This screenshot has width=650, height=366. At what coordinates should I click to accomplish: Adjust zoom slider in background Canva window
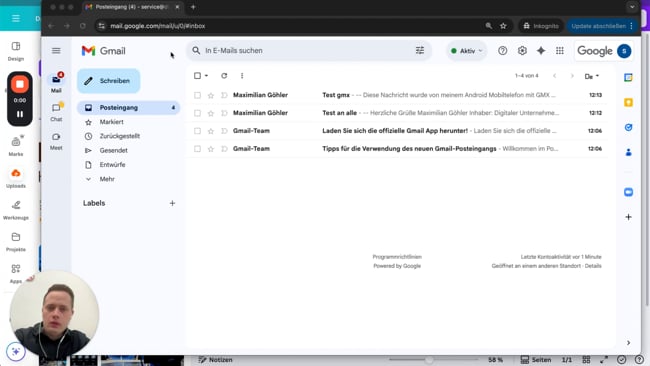click(429, 360)
